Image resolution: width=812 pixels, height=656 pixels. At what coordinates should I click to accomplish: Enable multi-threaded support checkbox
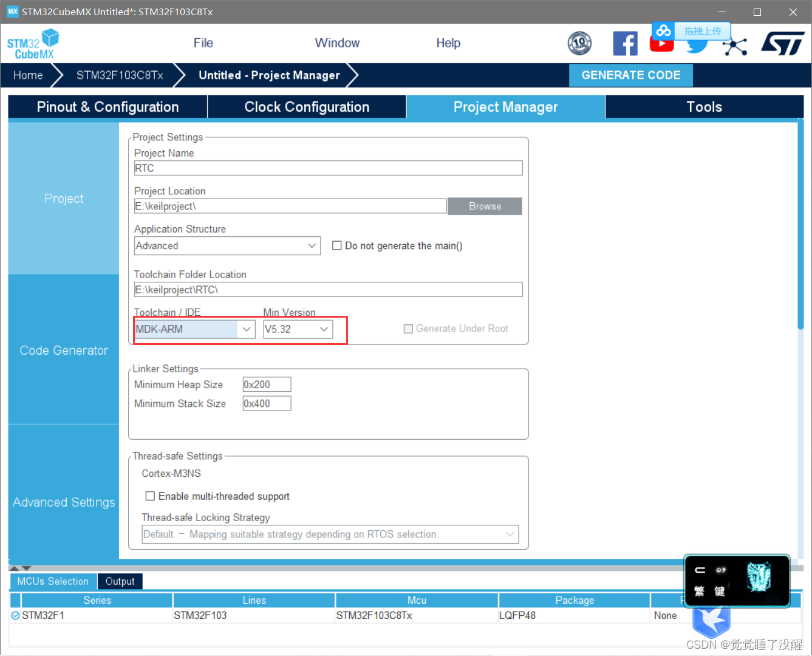[x=150, y=496]
